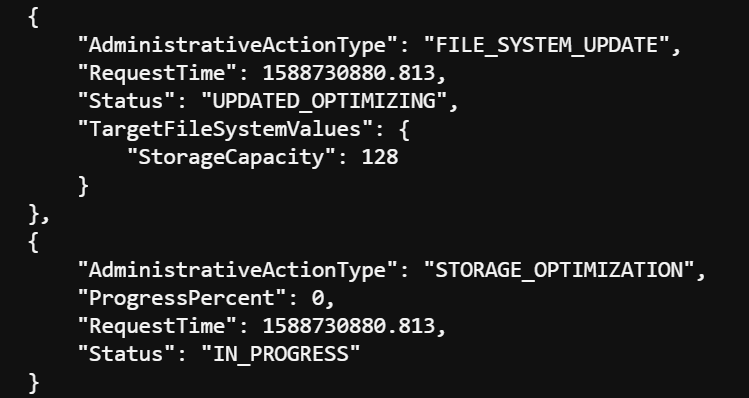Click the second "RequestTime" key
The height and width of the screenshot is (398, 749).
click(157, 326)
